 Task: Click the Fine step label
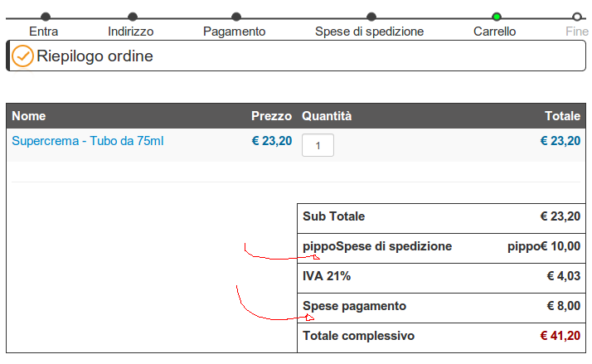[x=577, y=32]
